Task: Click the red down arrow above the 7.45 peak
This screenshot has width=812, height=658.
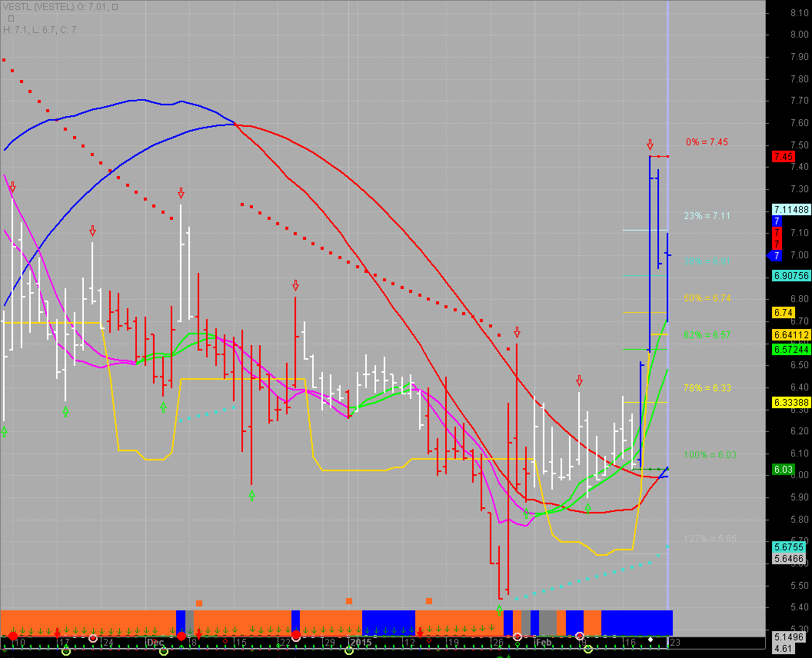Action: pyautogui.click(x=650, y=145)
